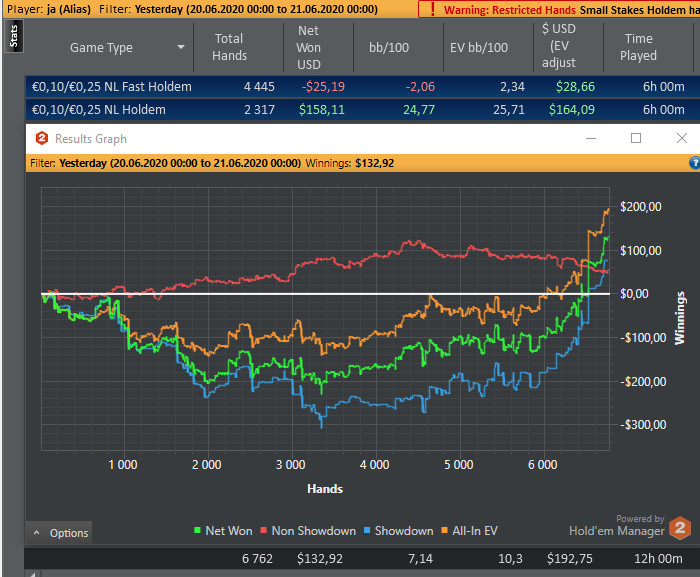
Task: Toggle the All-In EV legend entry
Action: pos(469,531)
